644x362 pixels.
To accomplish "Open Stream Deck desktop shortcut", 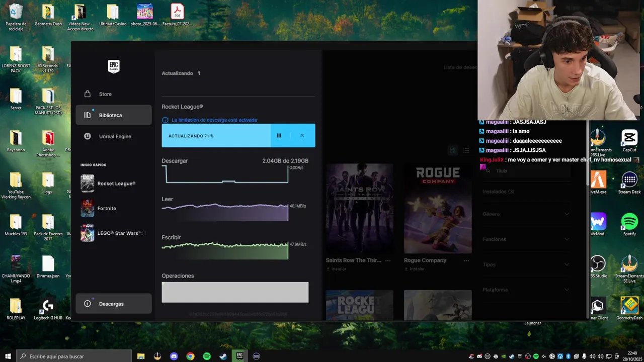I will coord(629,183).
